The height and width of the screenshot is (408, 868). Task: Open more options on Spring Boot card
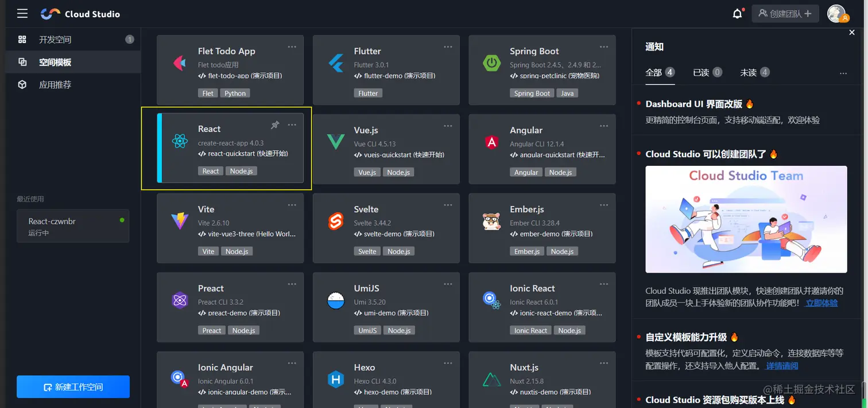click(604, 46)
